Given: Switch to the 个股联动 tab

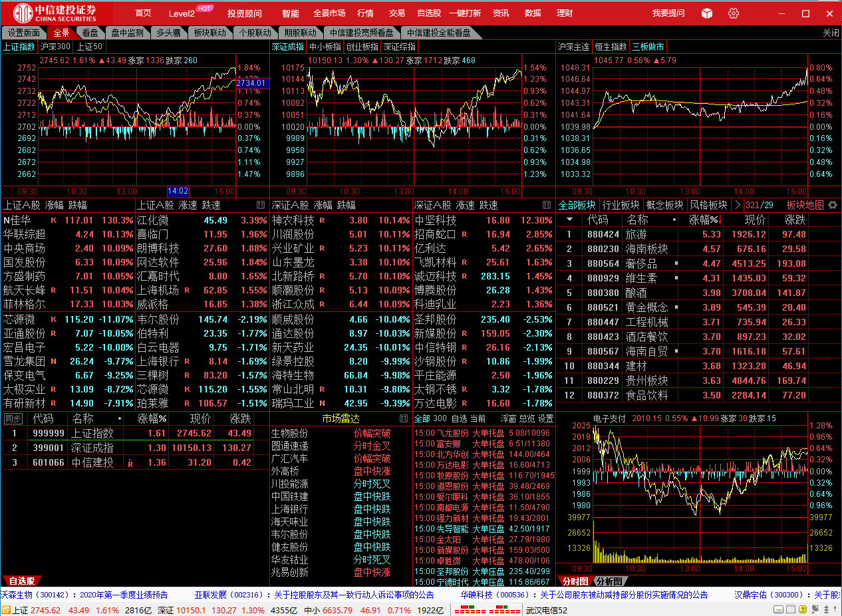Looking at the screenshot, I should pos(255,33).
